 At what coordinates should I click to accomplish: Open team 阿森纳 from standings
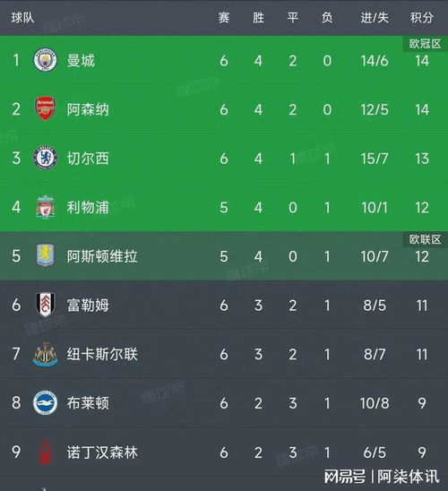point(88,109)
